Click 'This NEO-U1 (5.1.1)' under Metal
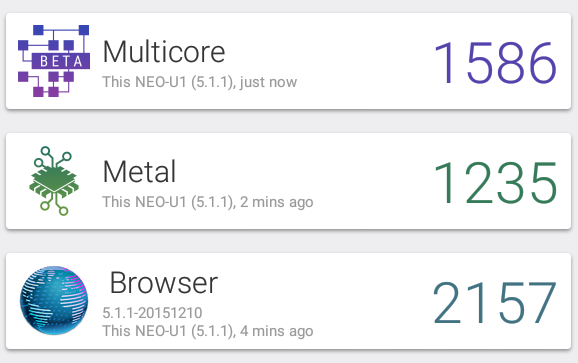 169,202
